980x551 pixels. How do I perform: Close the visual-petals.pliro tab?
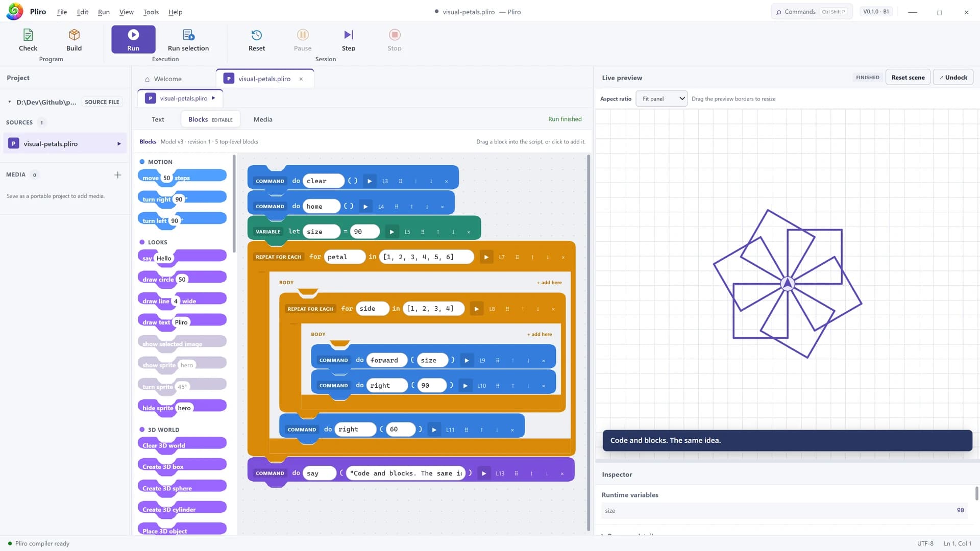point(301,79)
